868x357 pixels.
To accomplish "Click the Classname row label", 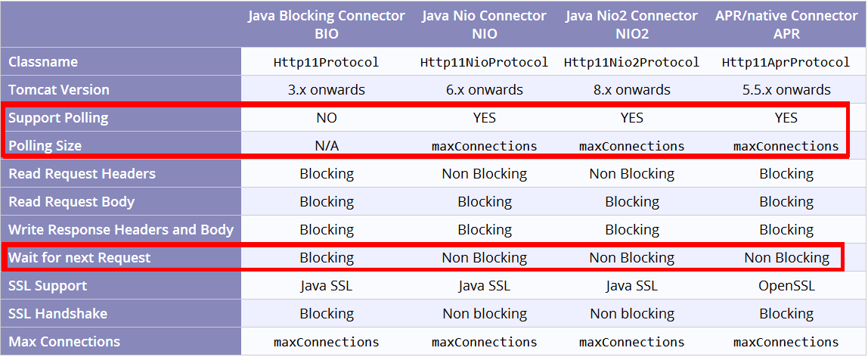I will (x=43, y=62).
